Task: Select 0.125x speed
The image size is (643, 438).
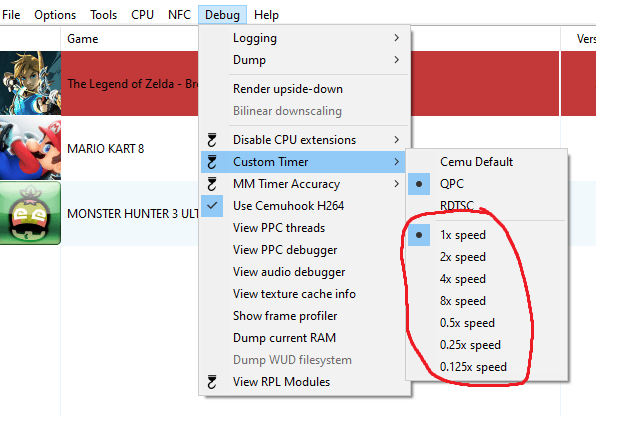Action: [487, 367]
